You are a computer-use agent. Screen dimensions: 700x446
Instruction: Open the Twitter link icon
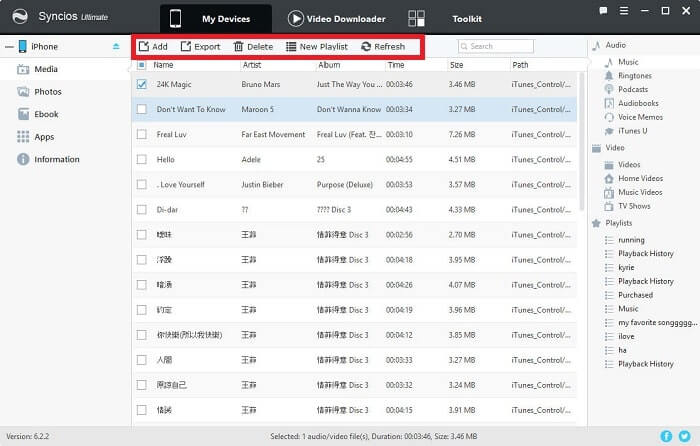684,436
